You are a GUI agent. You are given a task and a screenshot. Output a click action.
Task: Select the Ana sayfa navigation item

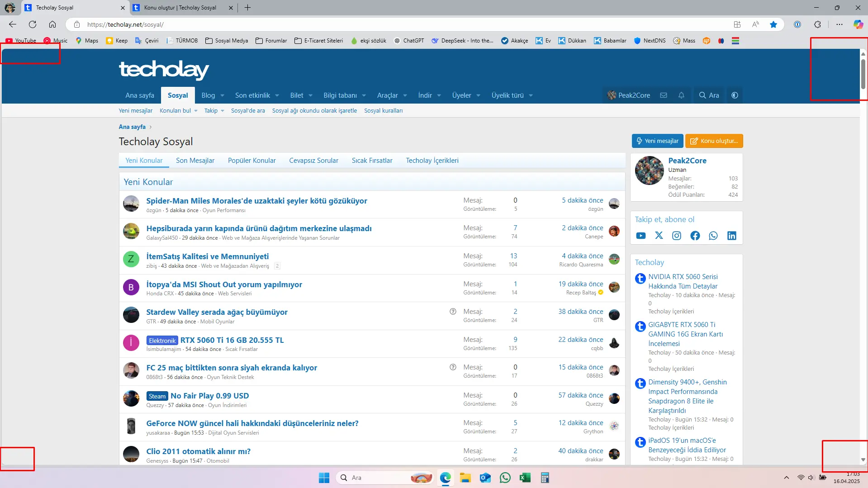(140, 95)
